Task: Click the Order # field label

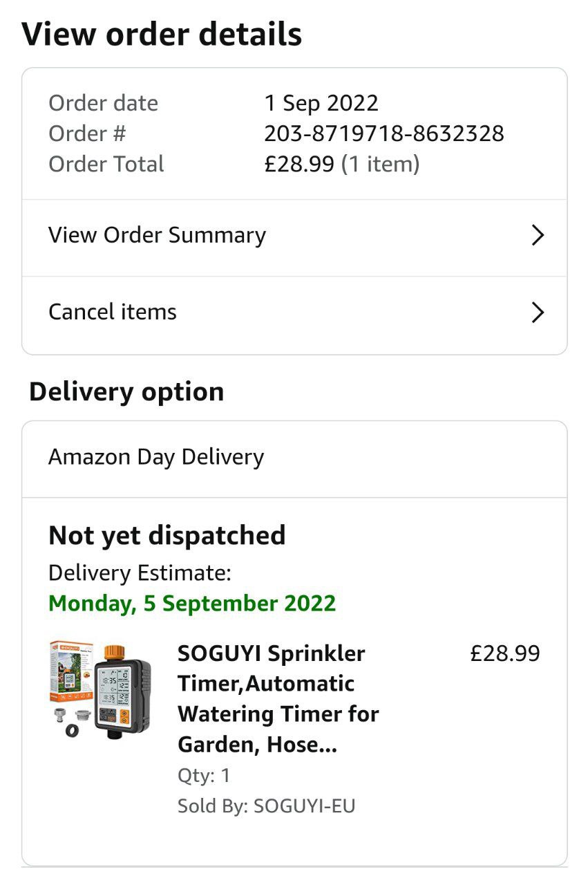Action: (x=87, y=133)
